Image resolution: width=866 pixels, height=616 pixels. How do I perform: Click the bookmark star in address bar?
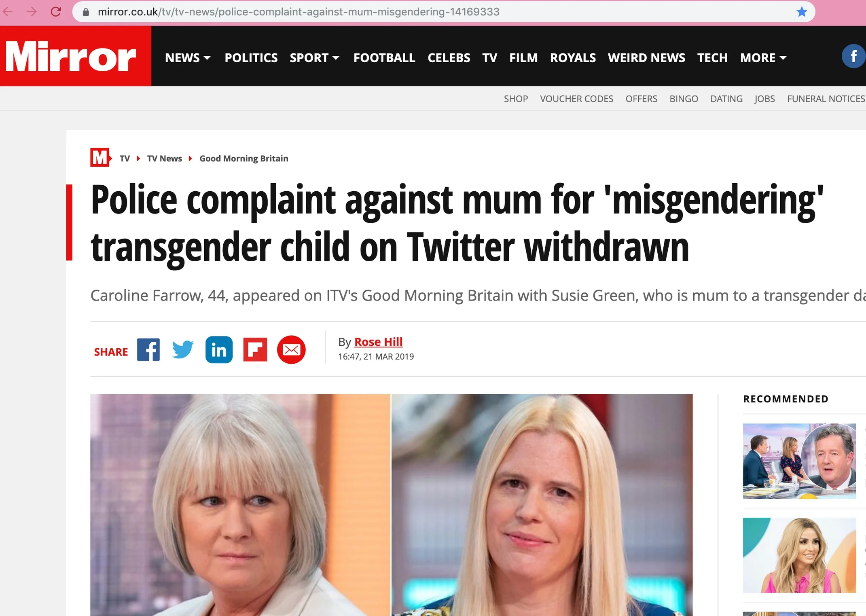tap(802, 12)
